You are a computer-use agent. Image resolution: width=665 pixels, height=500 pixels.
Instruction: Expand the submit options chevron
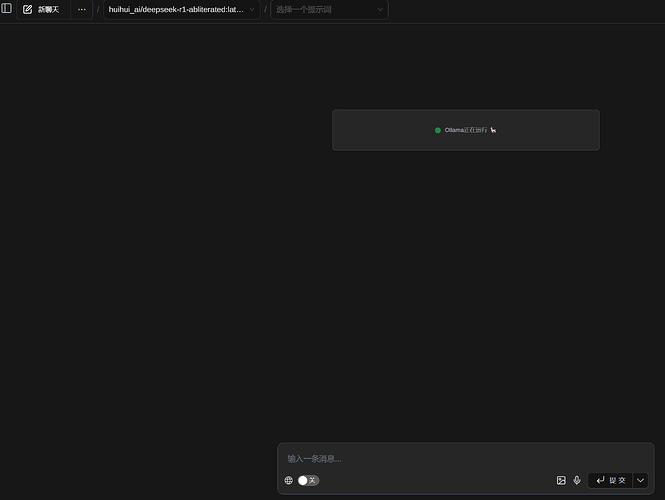640,480
